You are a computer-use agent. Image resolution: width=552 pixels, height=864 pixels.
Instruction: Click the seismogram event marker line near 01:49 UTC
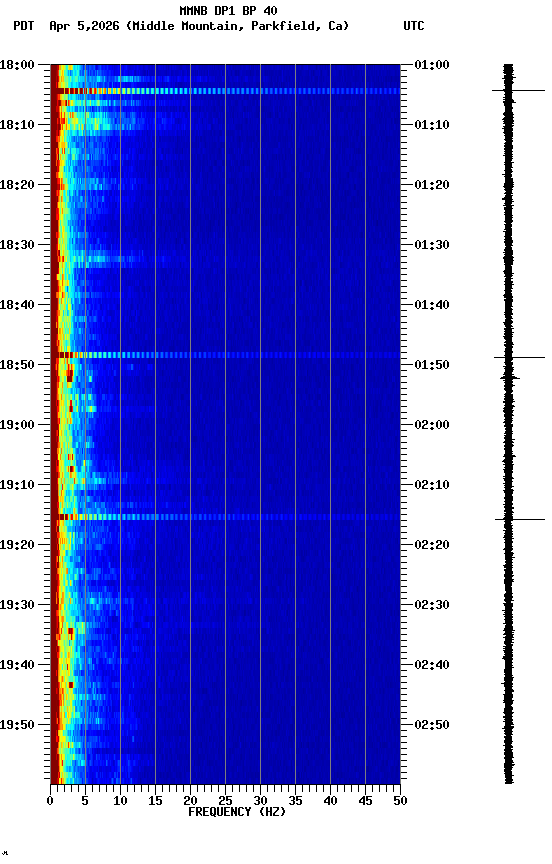tap(519, 358)
